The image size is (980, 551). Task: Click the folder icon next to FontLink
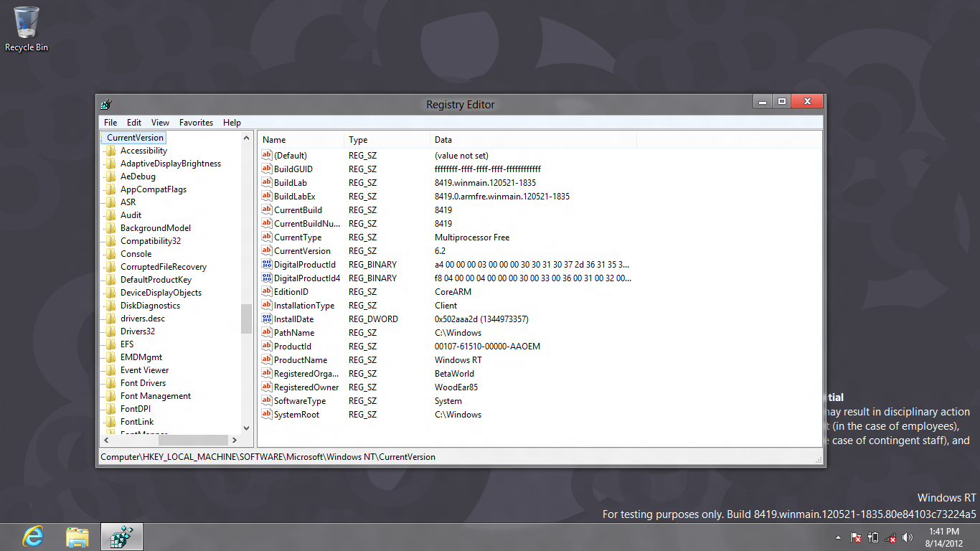(x=110, y=422)
